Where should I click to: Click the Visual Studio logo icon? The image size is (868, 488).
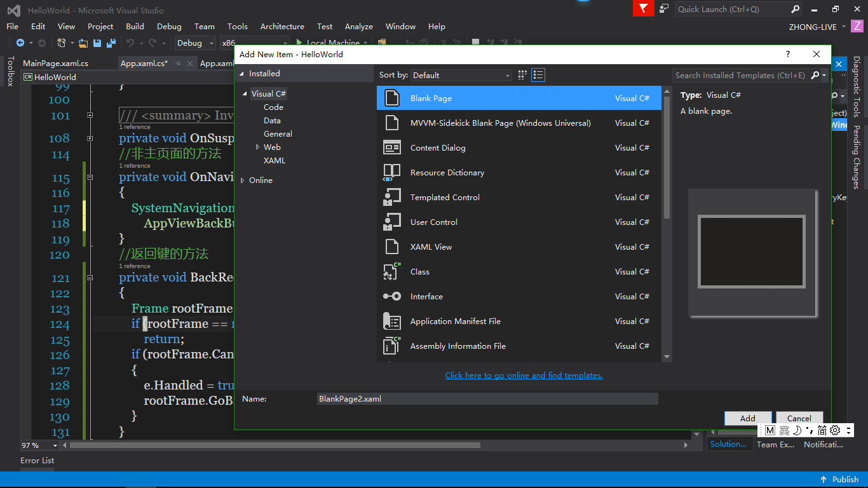pos(13,10)
